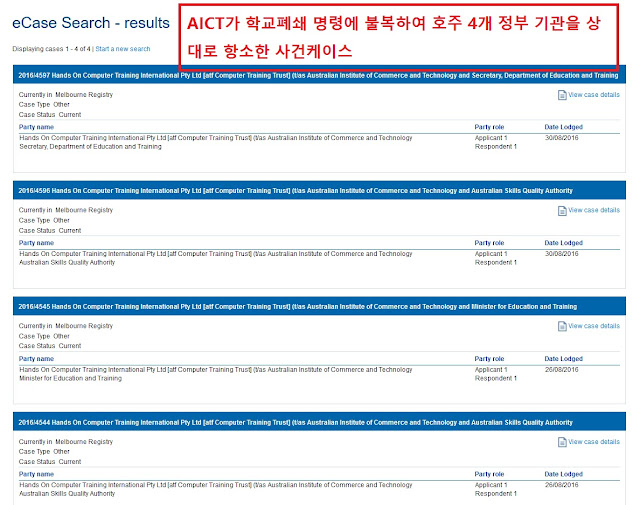Image resolution: width=640 pixels, height=505 pixels.
Task: Open 'View case details' for case 2016/4544
Action: click(594, 442)
